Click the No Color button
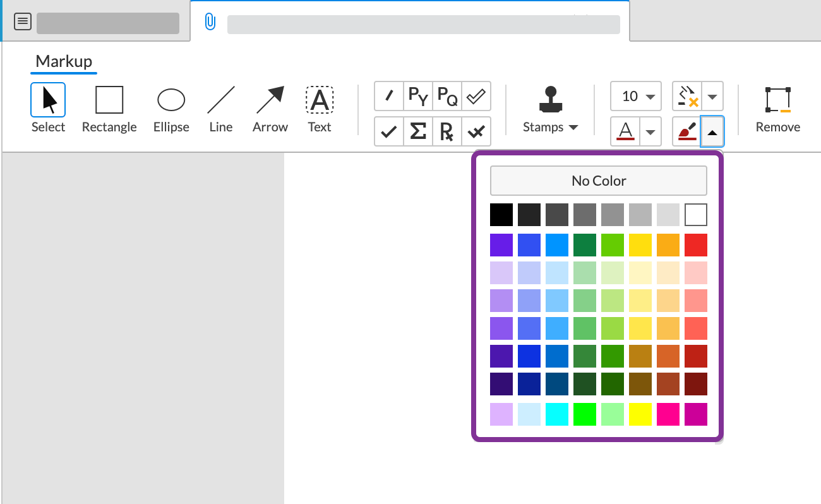This screenshot has height=504, width=821. (x=598, y=181)
